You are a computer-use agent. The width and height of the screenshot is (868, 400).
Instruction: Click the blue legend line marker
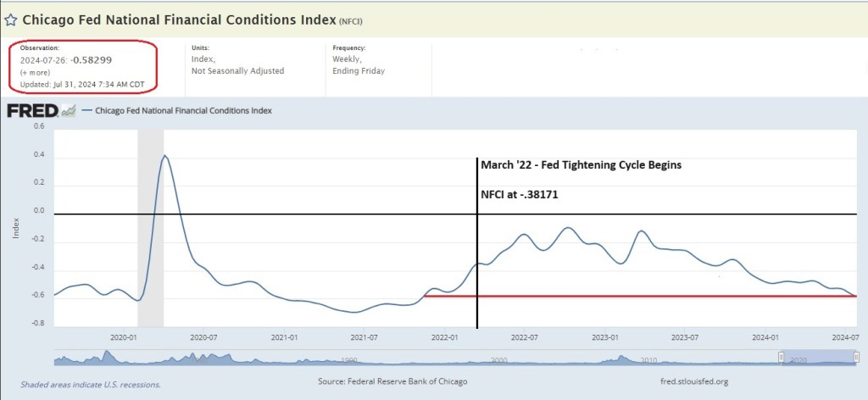[x=86, y=110]
